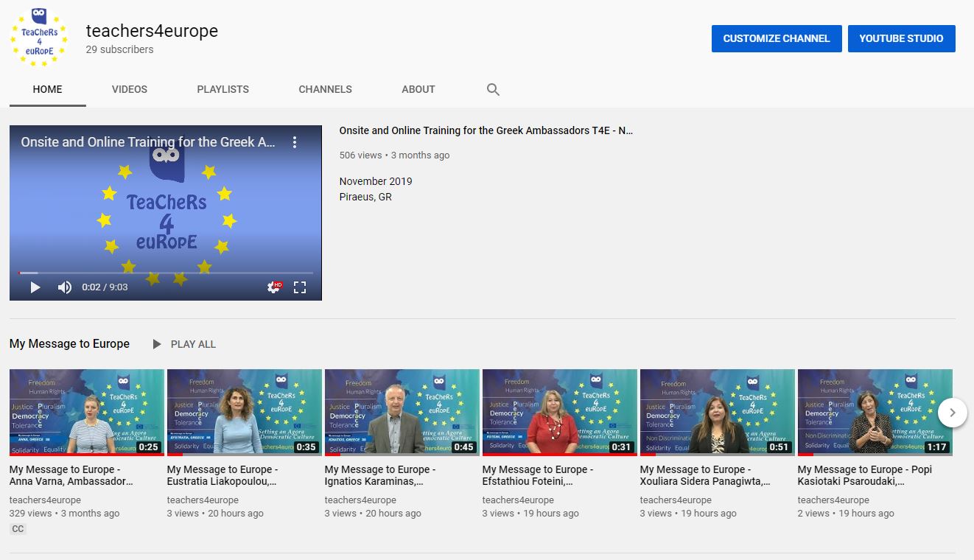Open the Efstathiou Foteini video thumbnail
Image resolution: width=974 pixels, height=560 pixels.
560,412
